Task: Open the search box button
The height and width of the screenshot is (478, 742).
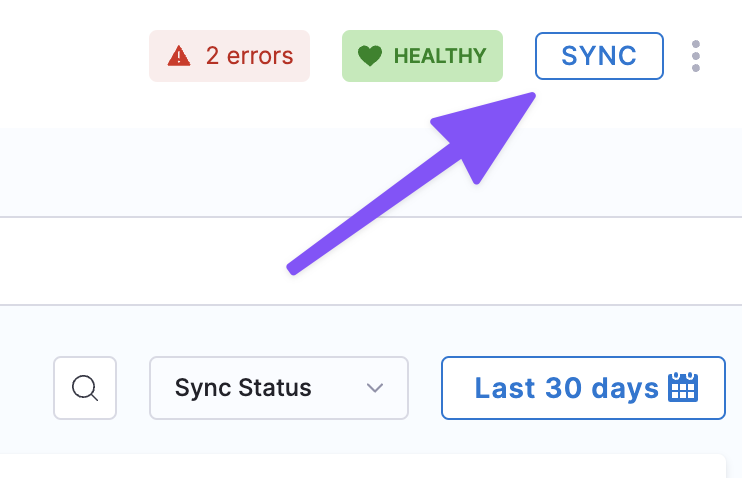Action: pyautogui.click(x=85, y=387)
